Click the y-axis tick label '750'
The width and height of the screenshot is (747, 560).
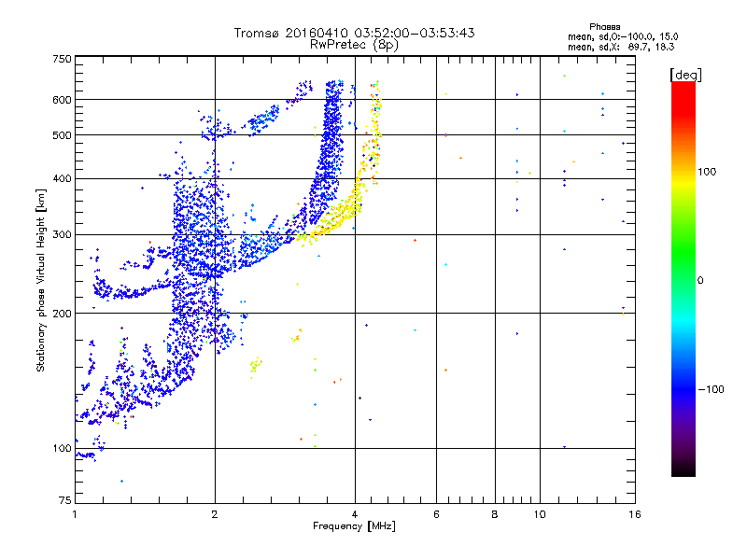(62, 59)
